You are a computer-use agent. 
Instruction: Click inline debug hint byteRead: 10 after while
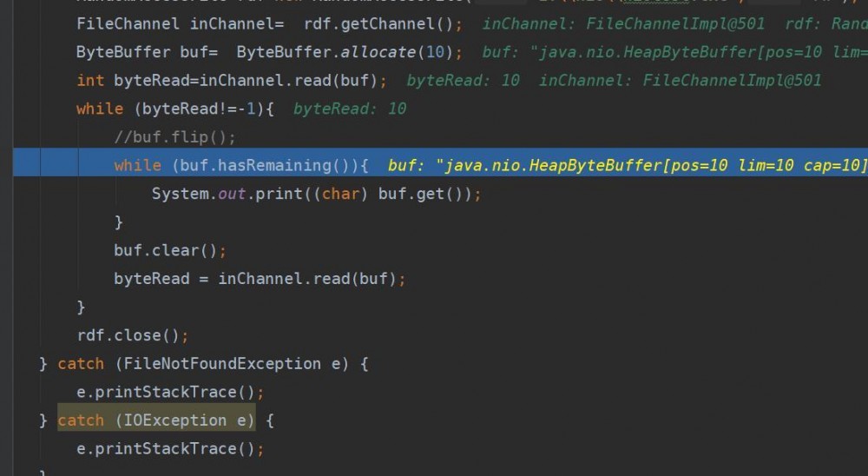[x=350, y=109]
